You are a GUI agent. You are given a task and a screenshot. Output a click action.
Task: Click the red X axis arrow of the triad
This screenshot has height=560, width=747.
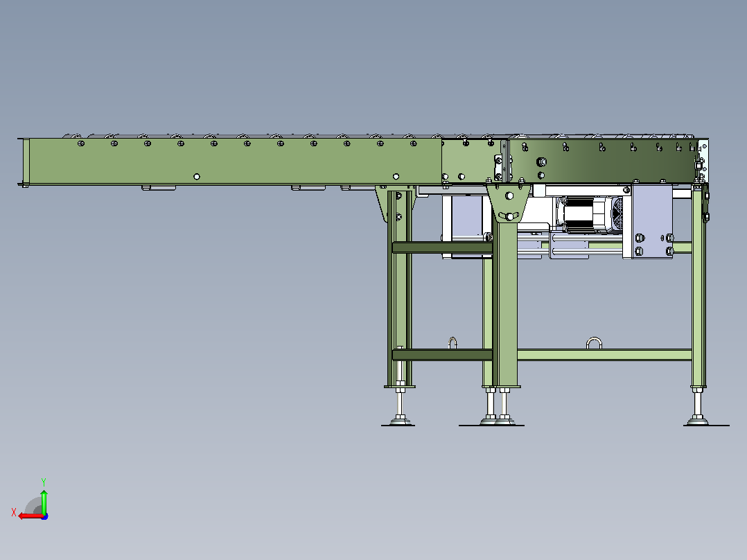click(x=30, y=516)
